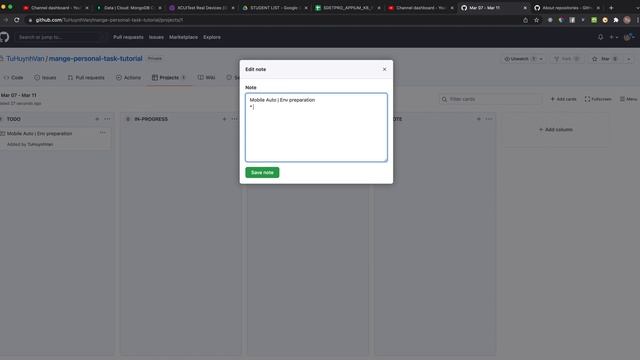Open the browser profile avatar
The image size is (640, 360).
pyautogui.click(x=627, y=20)
